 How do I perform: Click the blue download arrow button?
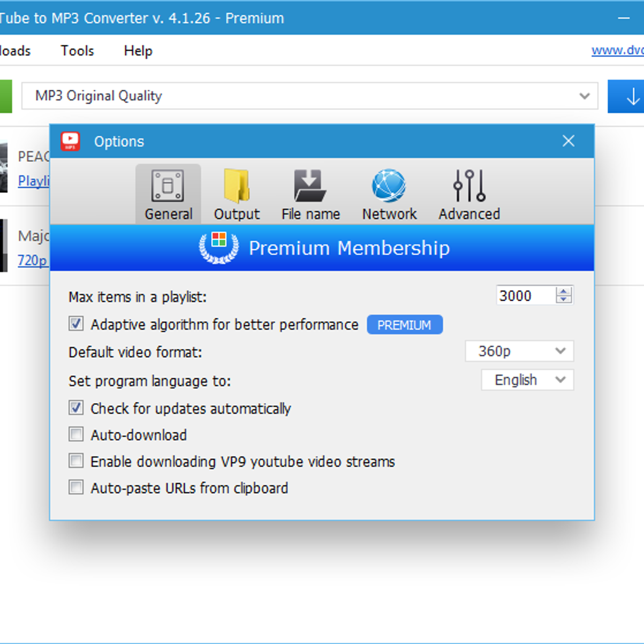click(x=626, y=96)
